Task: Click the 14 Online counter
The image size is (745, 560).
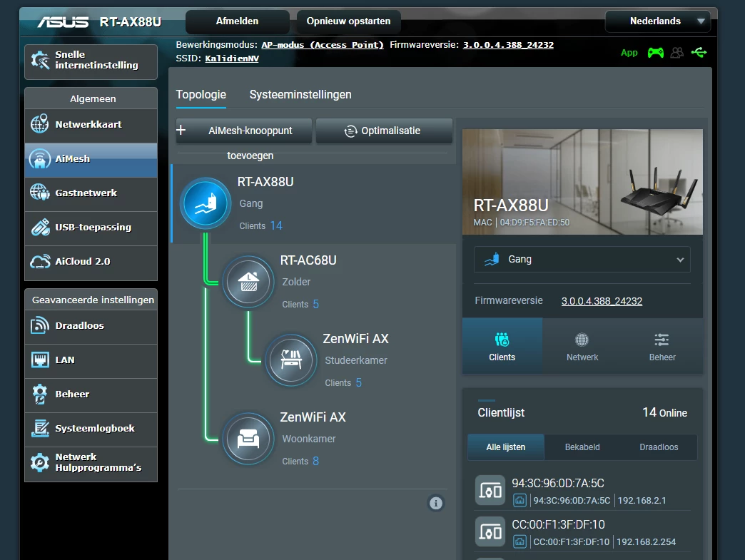Action: [664, 412]
